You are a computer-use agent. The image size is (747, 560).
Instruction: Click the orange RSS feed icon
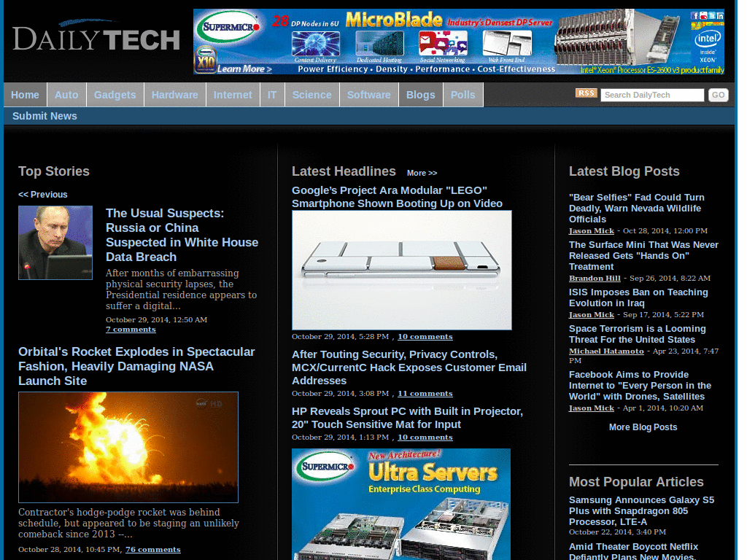[x=586, y=93]
